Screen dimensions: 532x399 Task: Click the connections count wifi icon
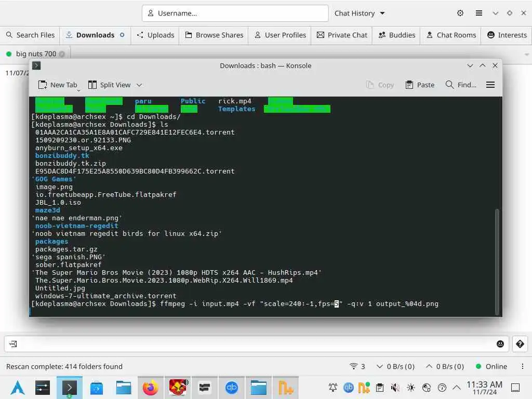coord(357,366)
